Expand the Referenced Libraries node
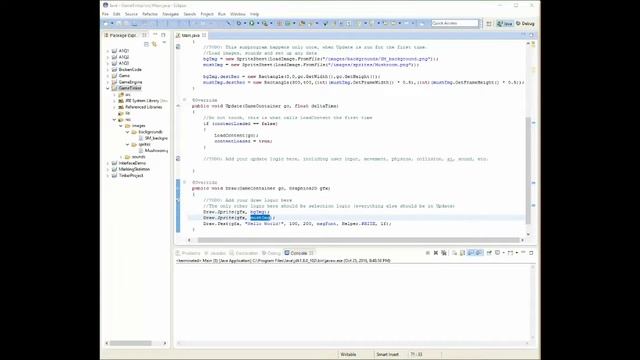This screenshot has width=640, height=360. (115, 107)
